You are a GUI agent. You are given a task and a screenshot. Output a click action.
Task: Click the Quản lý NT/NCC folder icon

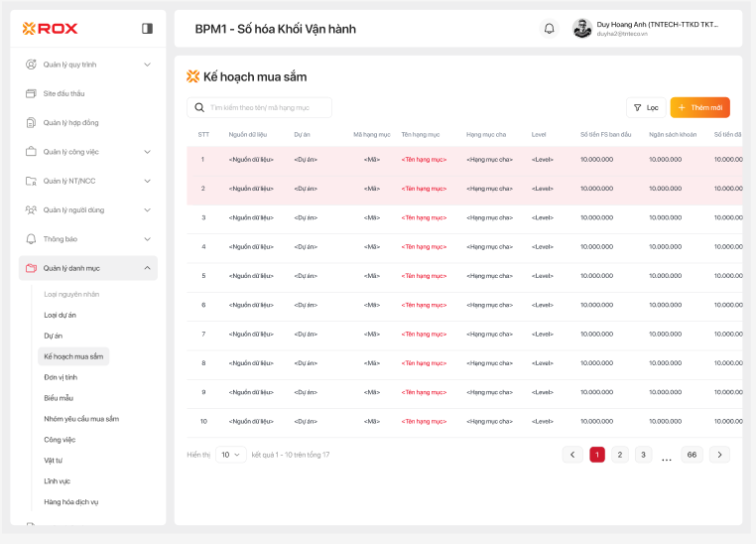[x=31, y=182]
